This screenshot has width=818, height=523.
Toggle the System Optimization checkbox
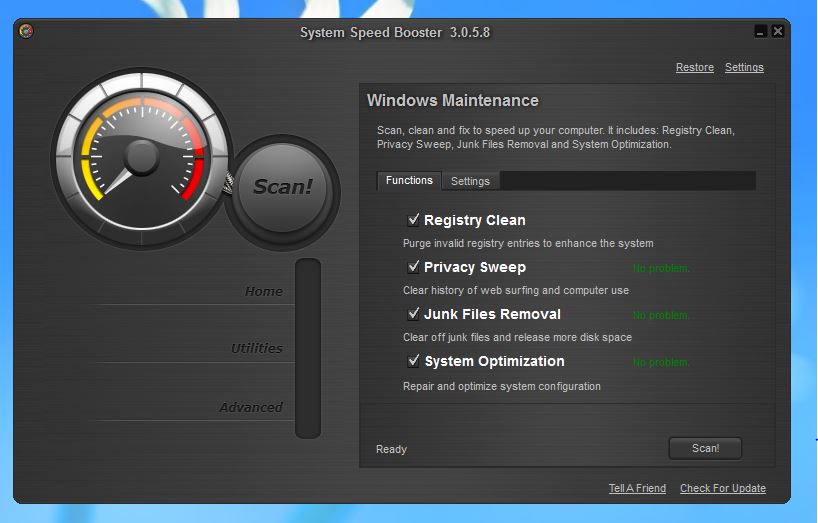pyautogui.click(x=413, y=361)
